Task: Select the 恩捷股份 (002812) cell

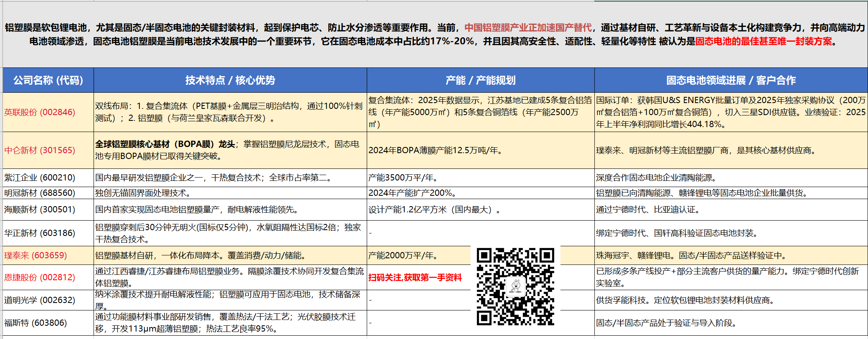Action: click(40, 277)
